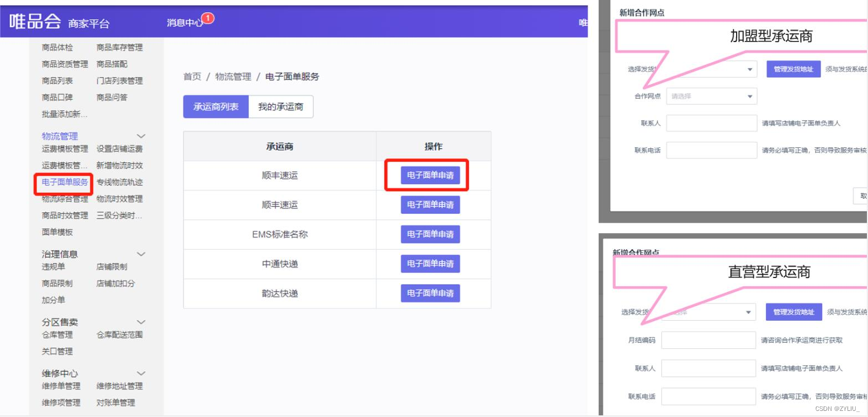Viewport: 868px width, 417px height.
Task: Click 电子面单申请 for 韵达快递
Action: (x=430, y=293)
